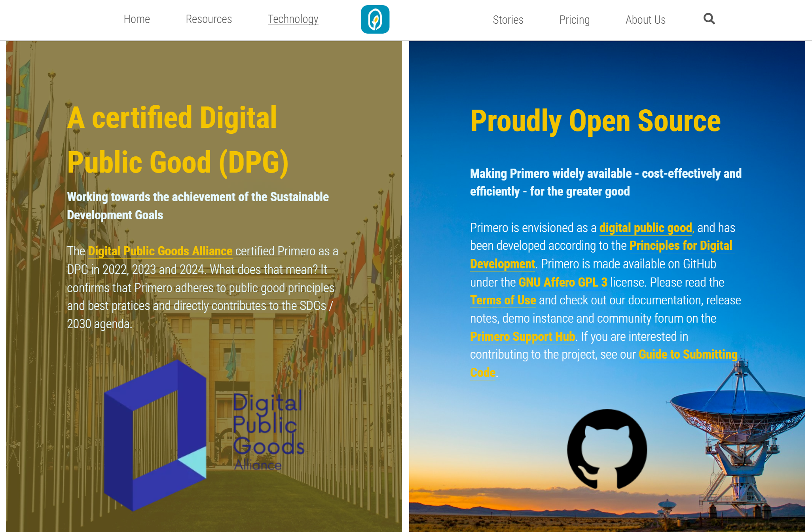Click the Making Primero widely available subtitle
The width and height of the screenshot is (812, 532).
click(606, 182)
